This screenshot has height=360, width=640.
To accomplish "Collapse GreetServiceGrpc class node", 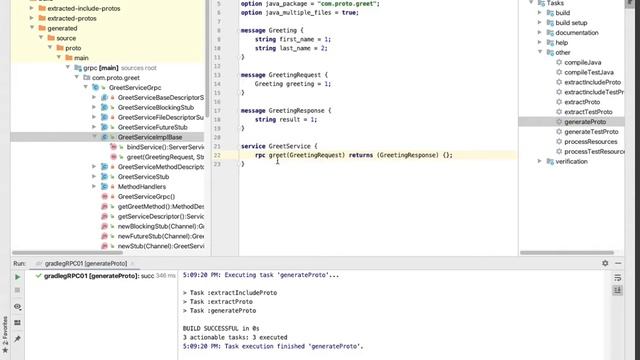I will coord(86,87).
